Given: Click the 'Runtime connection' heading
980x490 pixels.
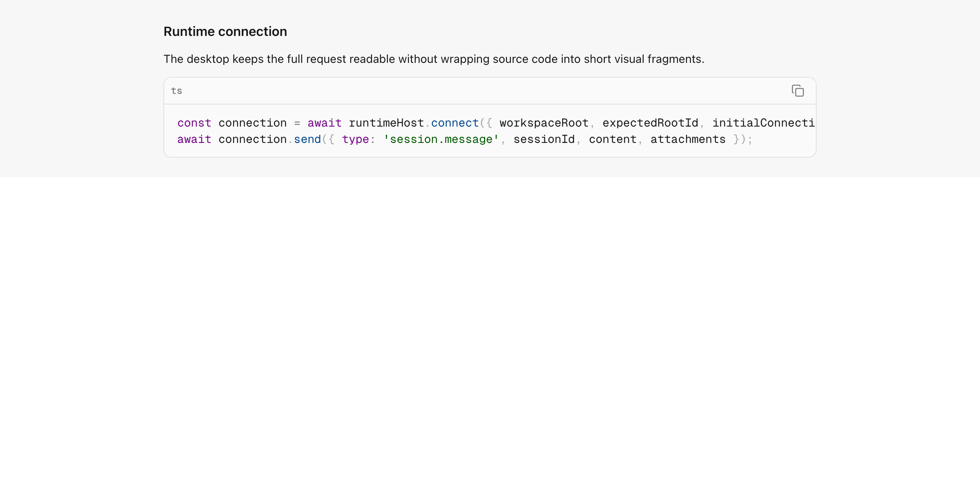Looking at the screenshot, I should point(225,31).
